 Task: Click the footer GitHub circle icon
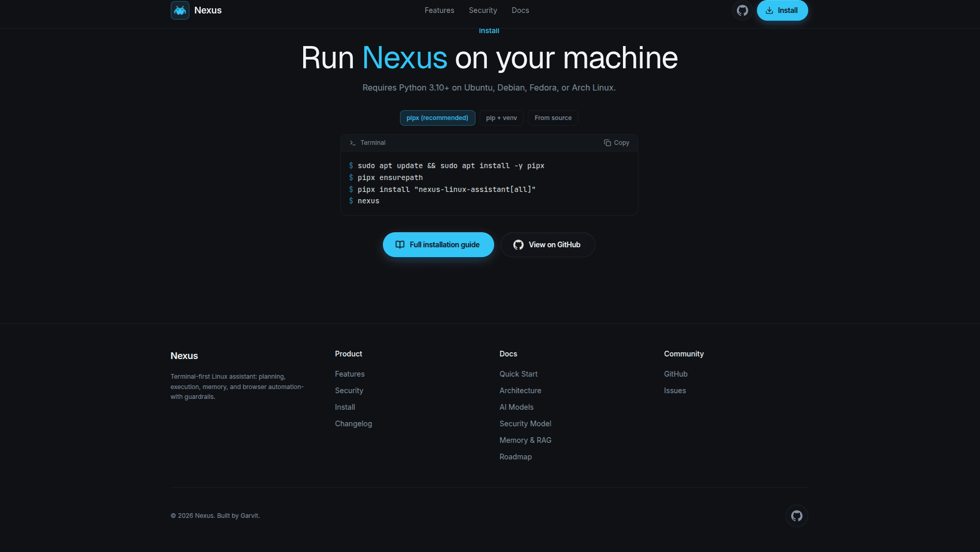[x=797, y=516]
